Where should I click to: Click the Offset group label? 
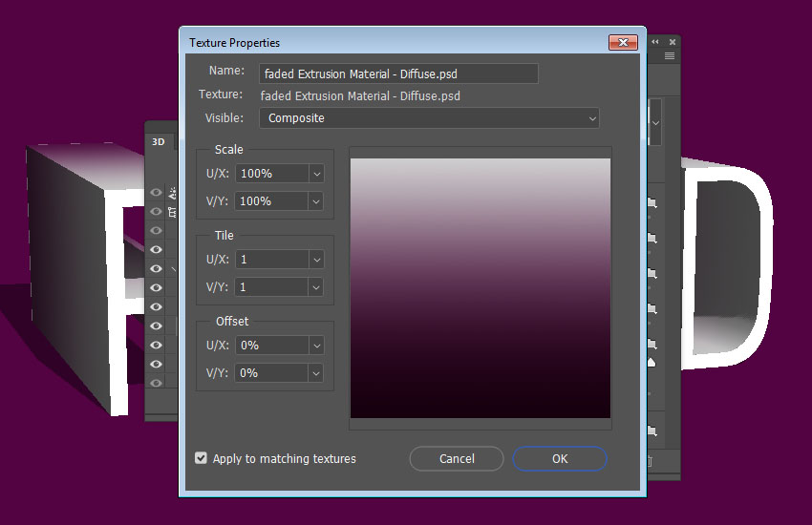coord(232,322)
